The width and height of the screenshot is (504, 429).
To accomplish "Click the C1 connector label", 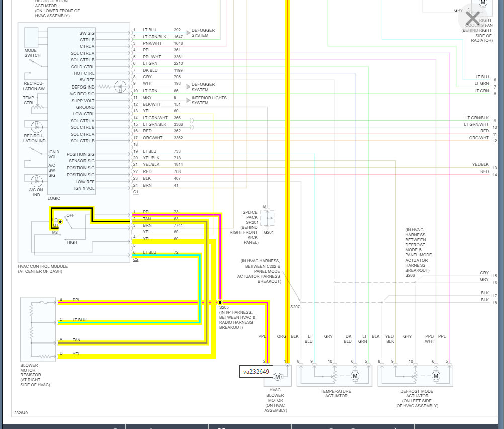I will [136, 192].
